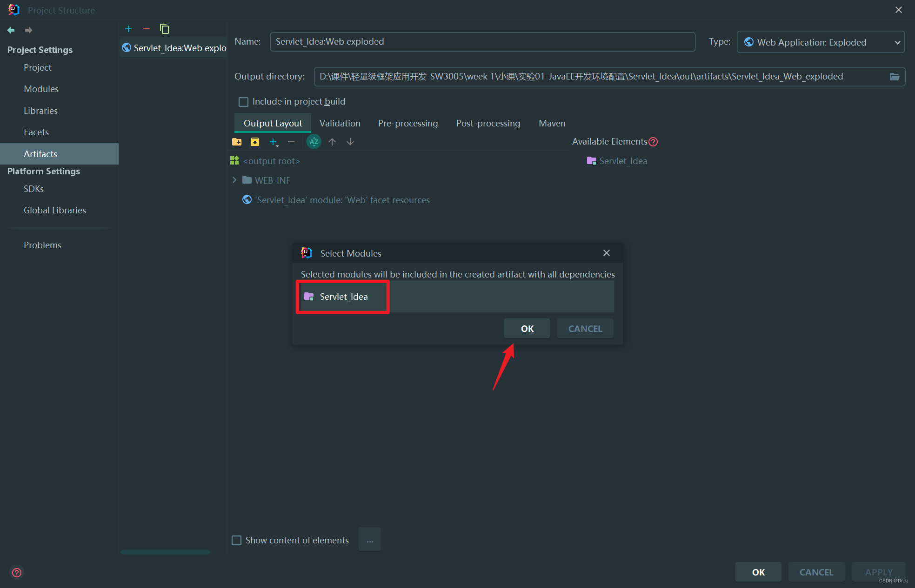Click OK in Project Structure window
This screenshot has height=588, width=915.
[758, 572]
